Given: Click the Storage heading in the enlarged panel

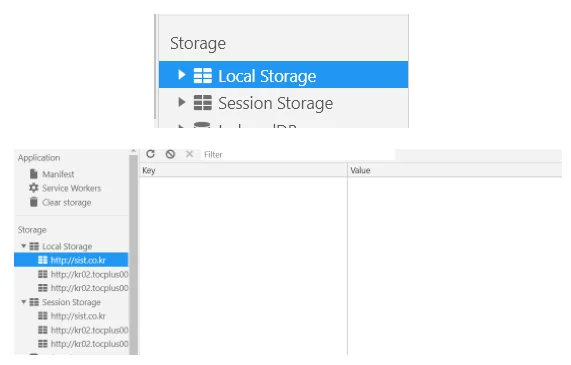Looking at the screenshot, I should pos(198,43).
